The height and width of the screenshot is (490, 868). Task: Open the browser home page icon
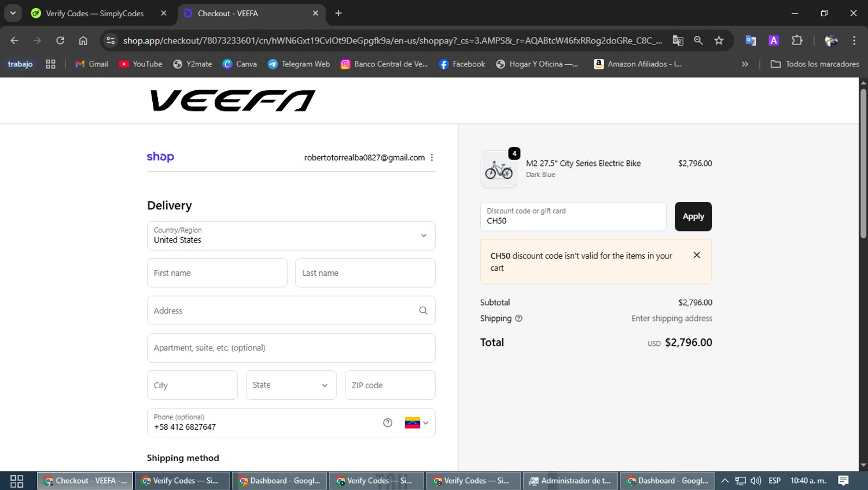[x=83, y=40]
